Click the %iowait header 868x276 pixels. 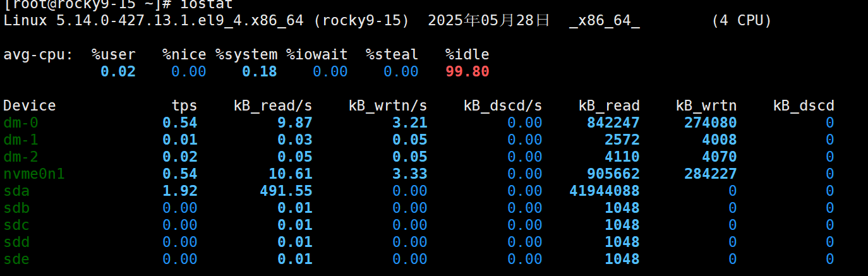[x=317, y=54]
